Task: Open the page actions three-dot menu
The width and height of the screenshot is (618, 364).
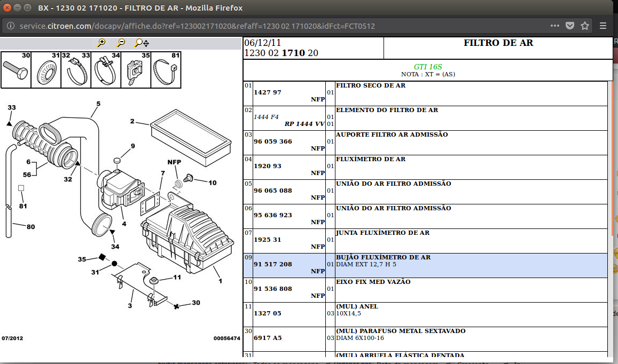Action: coord(555,26)
